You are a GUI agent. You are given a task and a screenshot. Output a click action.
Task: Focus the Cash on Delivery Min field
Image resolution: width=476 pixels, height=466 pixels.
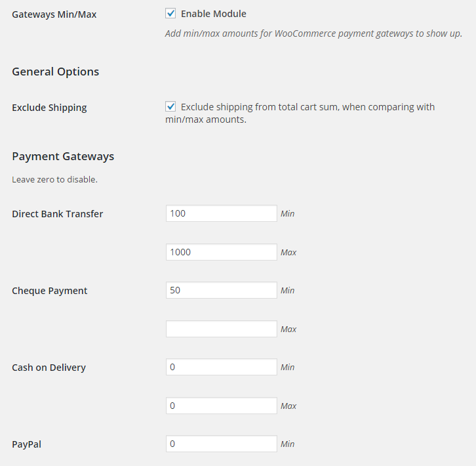tap(222, 367)
